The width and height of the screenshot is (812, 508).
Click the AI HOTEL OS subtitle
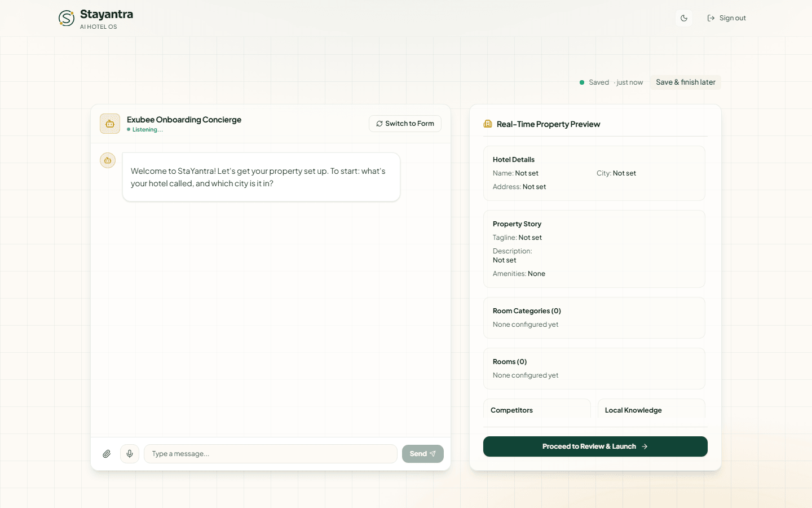(x=99, y=27)
